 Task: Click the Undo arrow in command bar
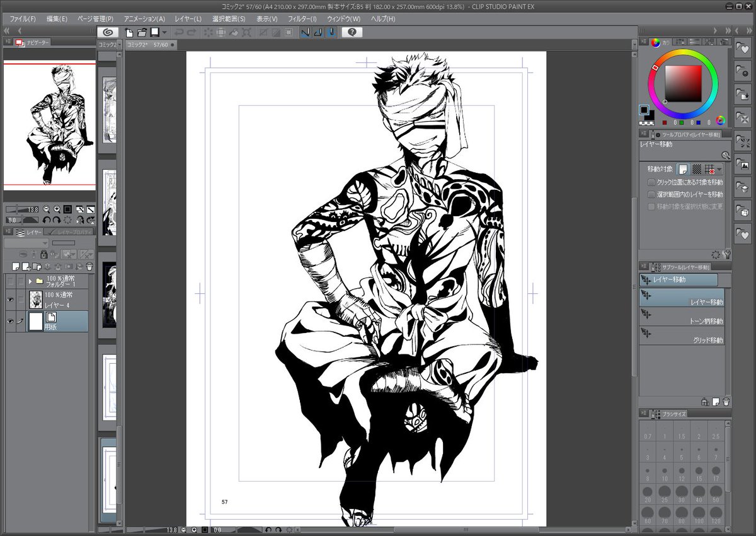pos(179,32)
